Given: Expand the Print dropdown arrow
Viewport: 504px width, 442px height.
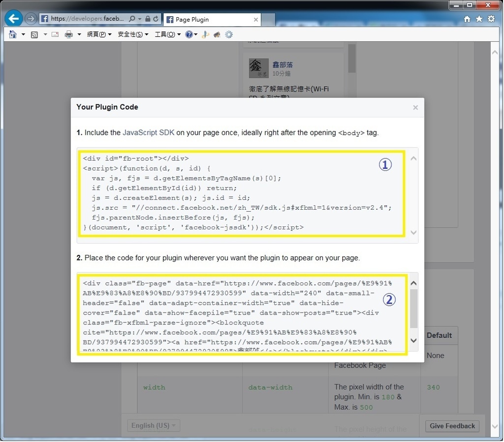Looking at the screenshot, I should 79,34.
